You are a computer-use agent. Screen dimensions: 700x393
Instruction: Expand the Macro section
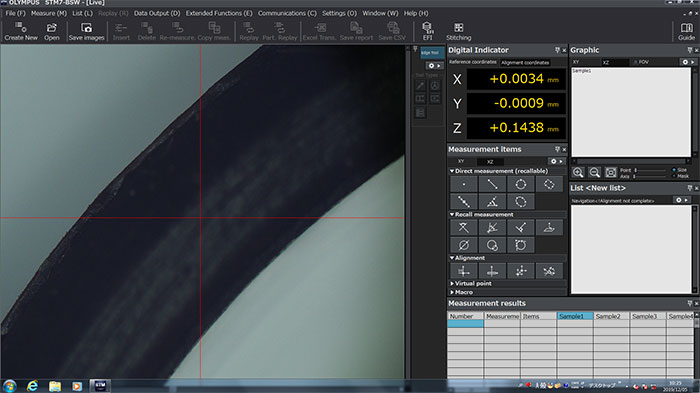point(452,292)
